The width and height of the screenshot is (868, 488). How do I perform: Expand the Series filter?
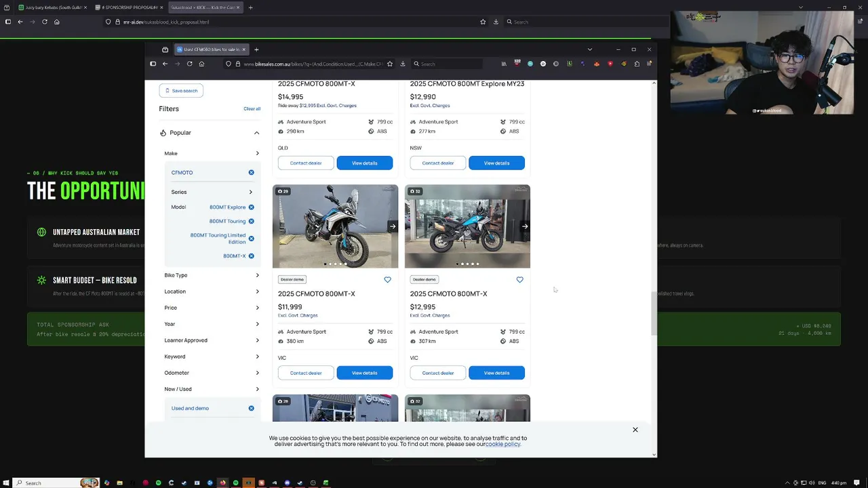point(212,192)
